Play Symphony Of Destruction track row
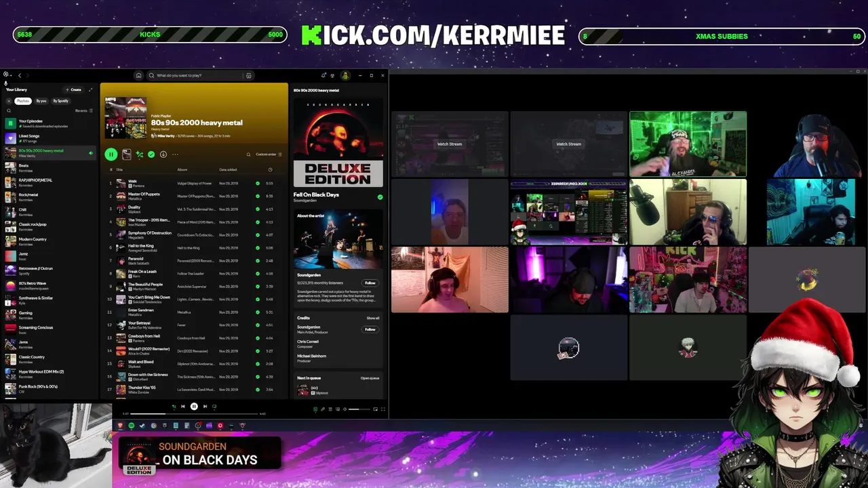This screenshot has height=488, width=868. click(x=195, y=235)
